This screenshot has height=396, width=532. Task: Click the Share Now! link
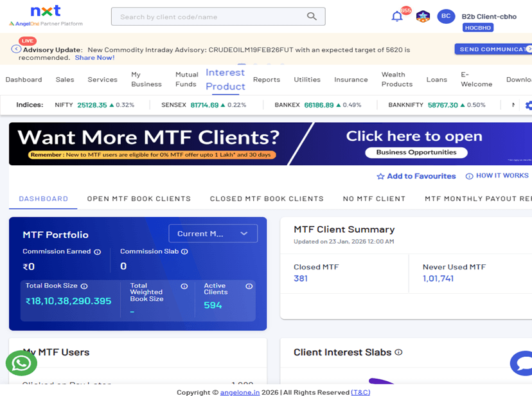coord(94,58)
